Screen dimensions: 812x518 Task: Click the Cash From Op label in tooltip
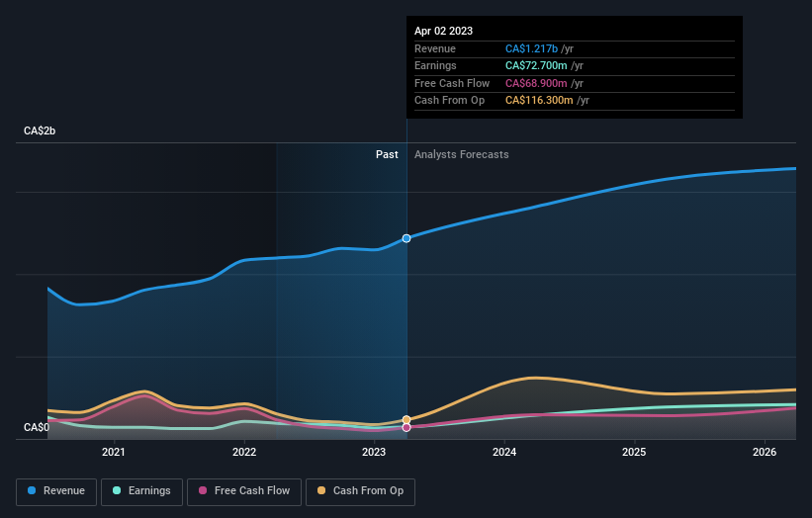coord(449,101)
